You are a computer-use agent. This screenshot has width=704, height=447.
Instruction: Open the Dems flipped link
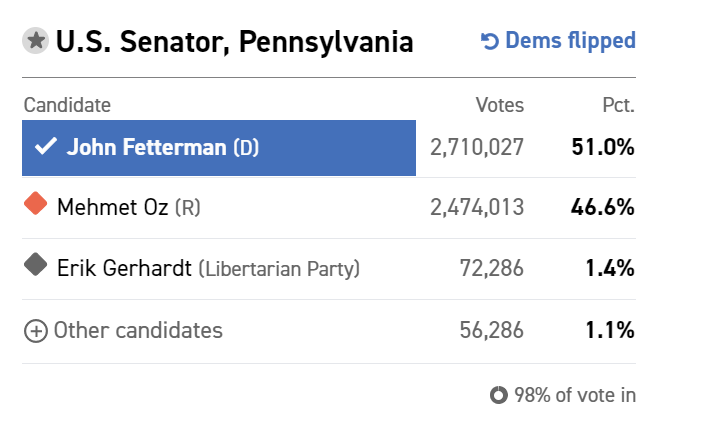tap(558, 41)
